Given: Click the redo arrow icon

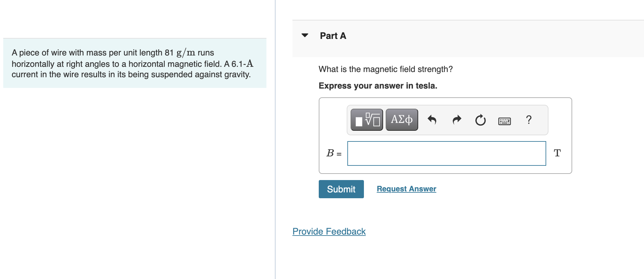Looking at the screenshot, I should (457, 120).
